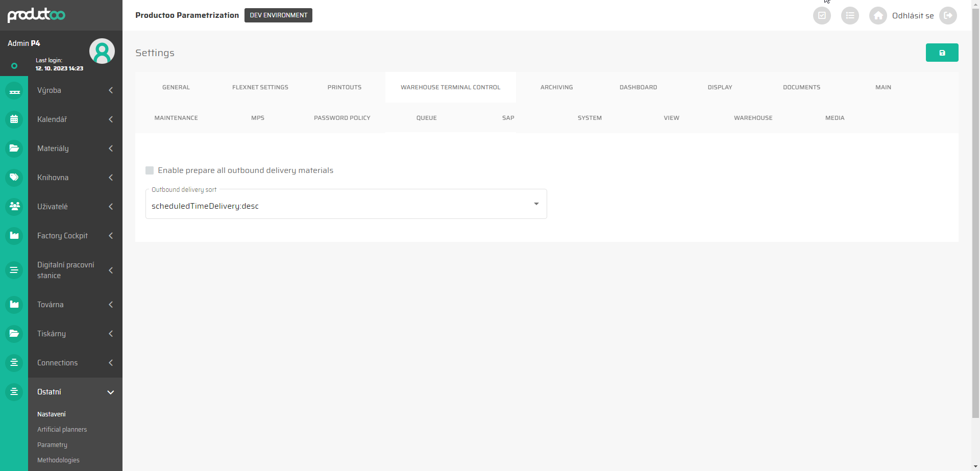Open the home icon in header
Viewport: 980px width, 471px height.
[x=878, y=15]
